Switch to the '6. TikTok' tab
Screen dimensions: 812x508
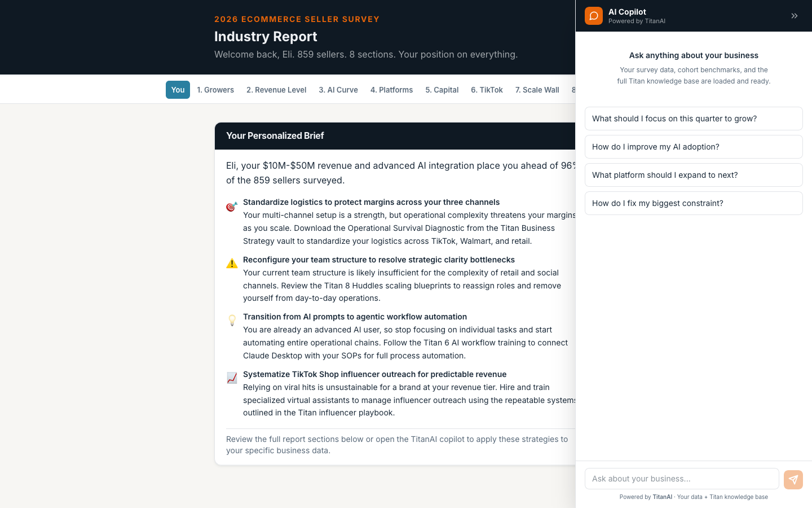point(487,89)
